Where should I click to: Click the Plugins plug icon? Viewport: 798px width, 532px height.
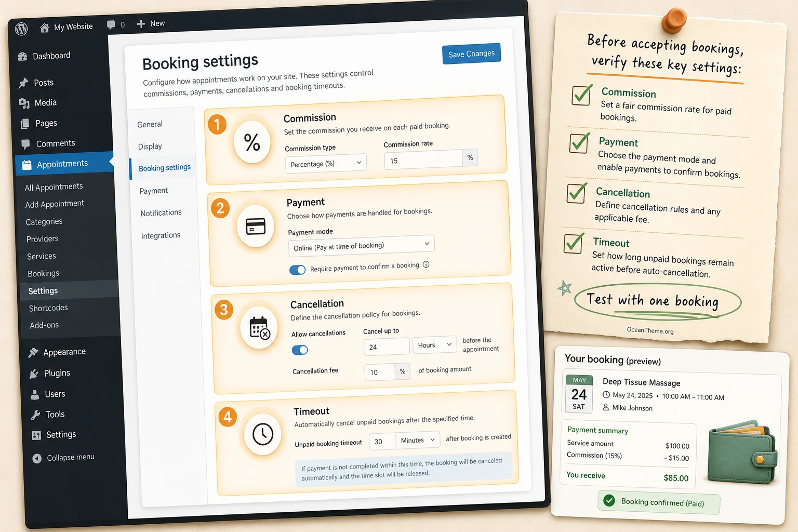click(x=34, y=374)
